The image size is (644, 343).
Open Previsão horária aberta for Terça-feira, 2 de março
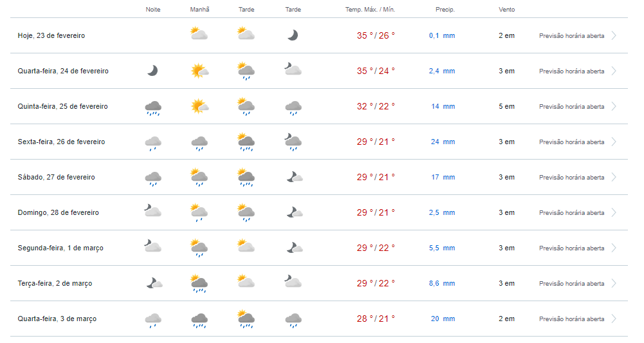click(571, 283)
